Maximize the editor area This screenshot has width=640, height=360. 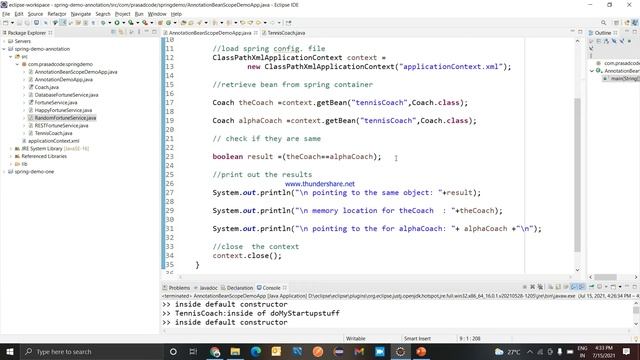click(580, 32)
